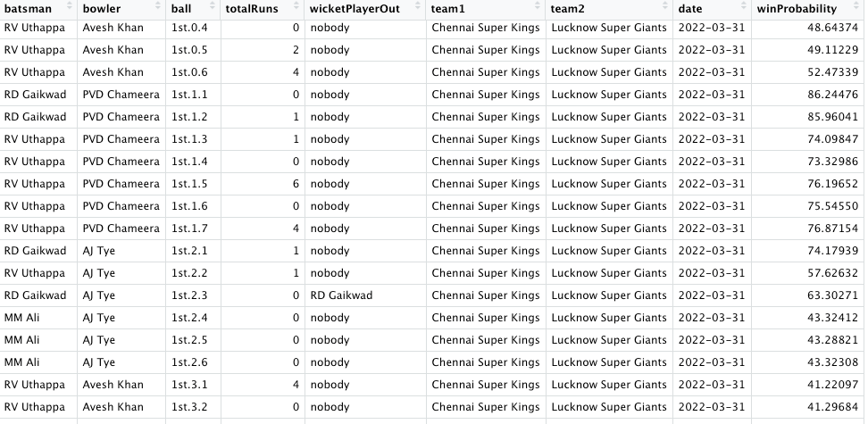Click the bowler column header
This screenshot has height=424, width=868.
[102, 8]
